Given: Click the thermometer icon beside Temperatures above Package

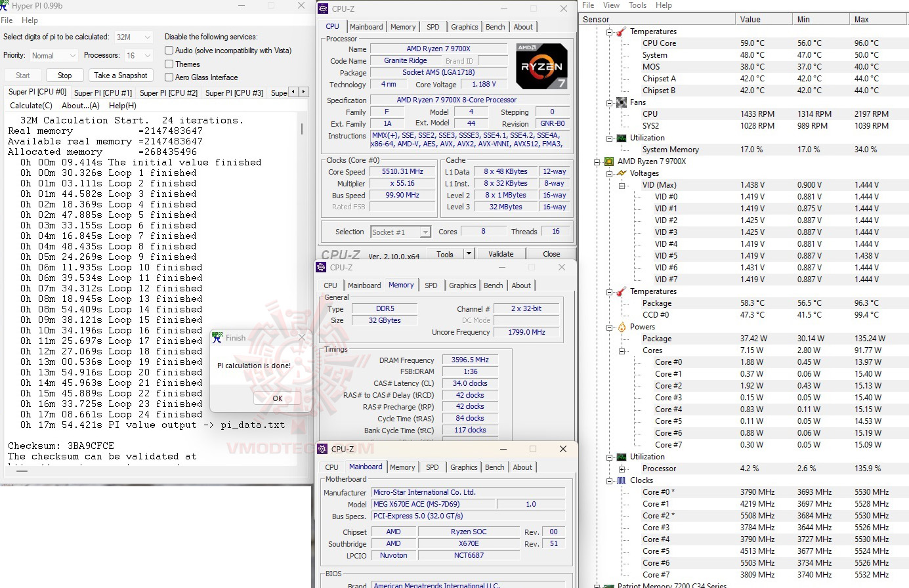Looking at the screenshot, I should click(621, 291).
